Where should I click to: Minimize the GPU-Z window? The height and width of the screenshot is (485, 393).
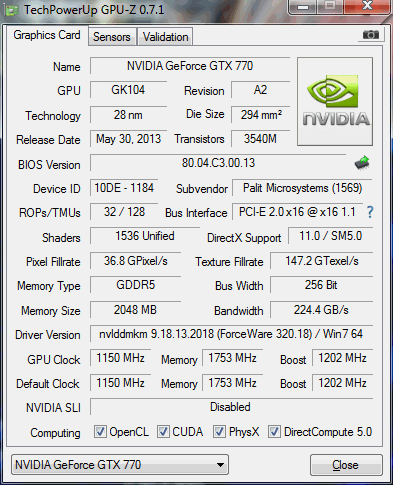[x=303, y=7]
